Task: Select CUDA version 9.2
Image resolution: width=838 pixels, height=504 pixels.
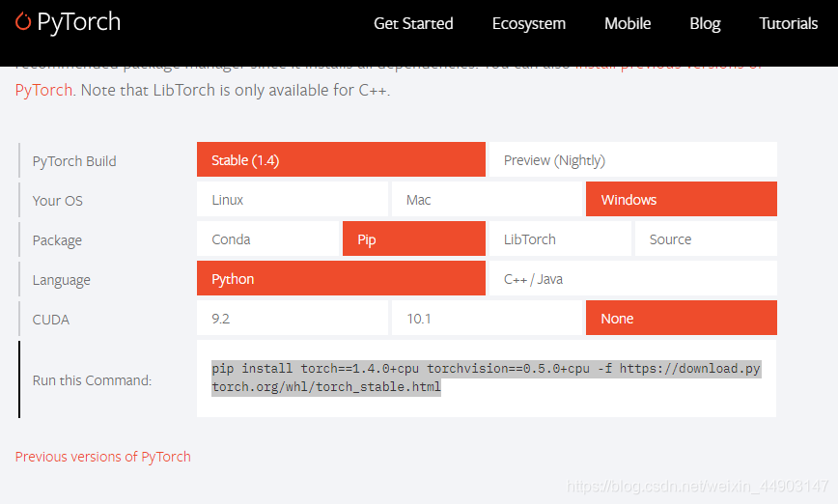Action: click(293, 318)
